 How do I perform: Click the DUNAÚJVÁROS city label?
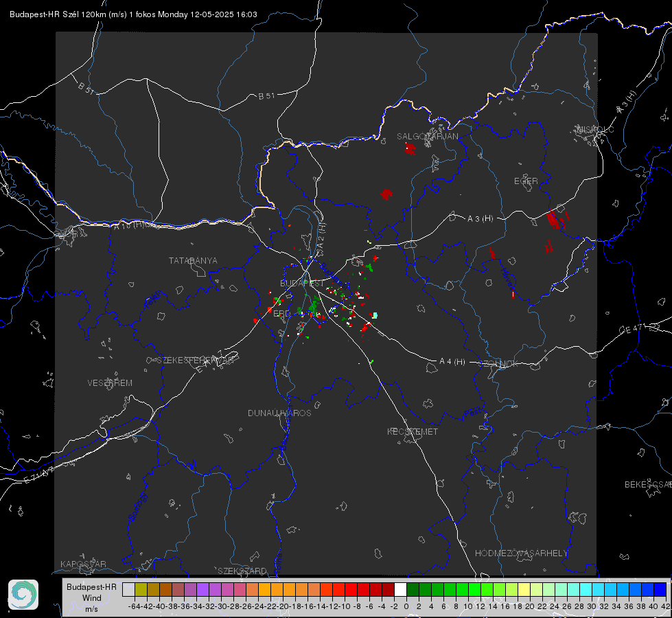coord(279,413)
